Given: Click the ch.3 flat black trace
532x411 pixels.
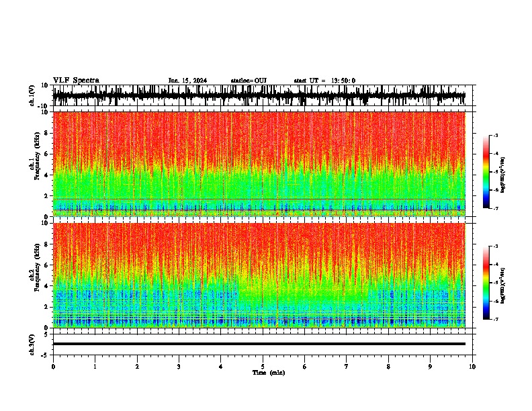Looking at the screenshot, I should point(259,344).
